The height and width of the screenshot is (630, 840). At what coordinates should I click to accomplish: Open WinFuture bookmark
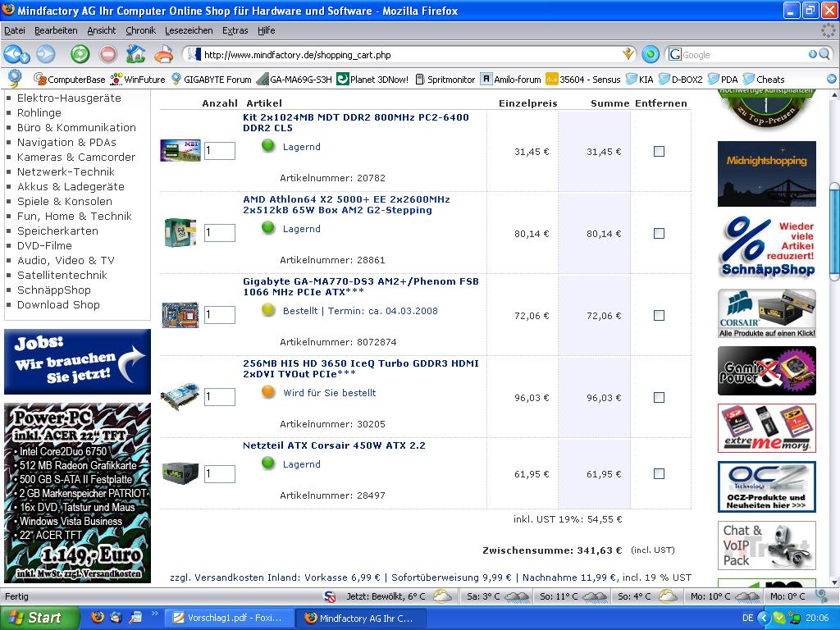pyautogui.click(x=137, y=80)
